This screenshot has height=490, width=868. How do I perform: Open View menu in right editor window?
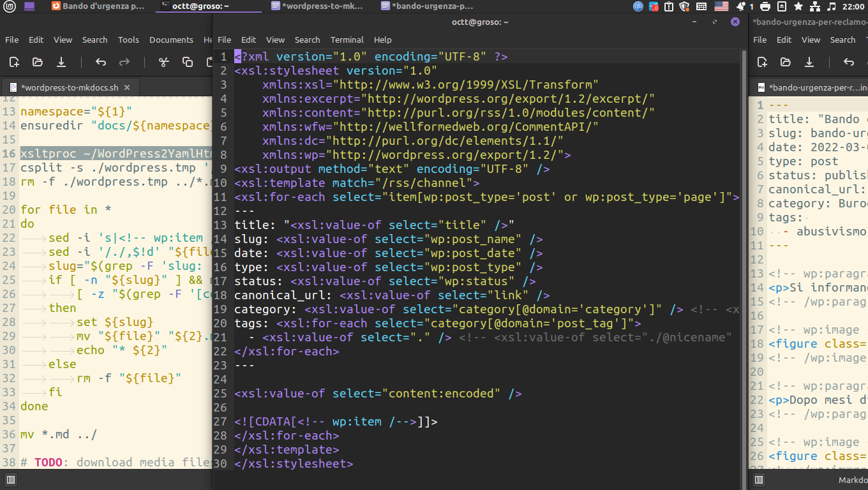point(811,40)
